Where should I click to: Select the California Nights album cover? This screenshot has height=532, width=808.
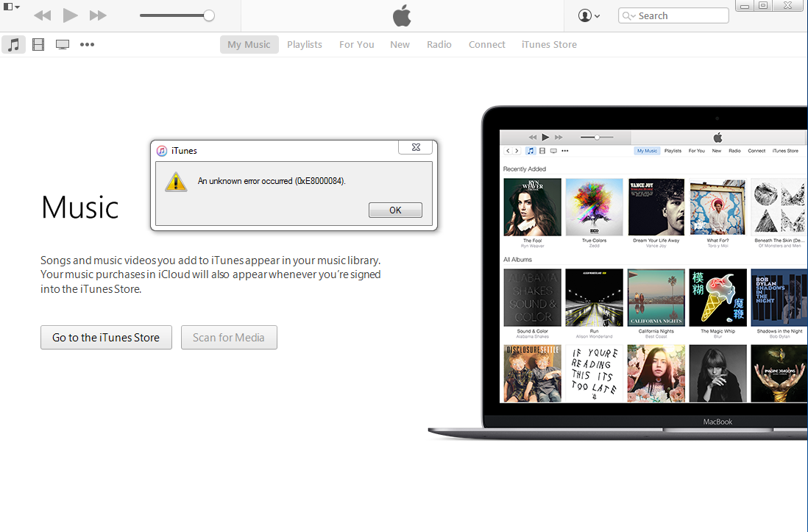pyautogui.click(x=656, y=297)
